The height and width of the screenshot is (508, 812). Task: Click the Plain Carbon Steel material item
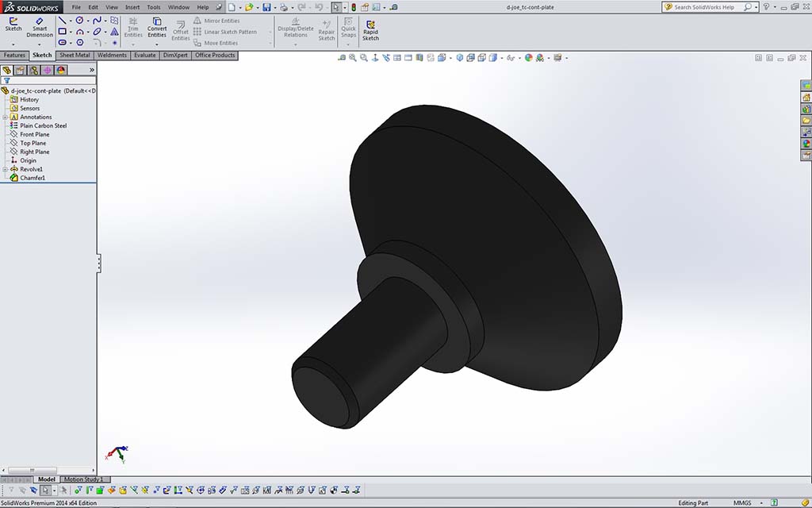(43, 126)
